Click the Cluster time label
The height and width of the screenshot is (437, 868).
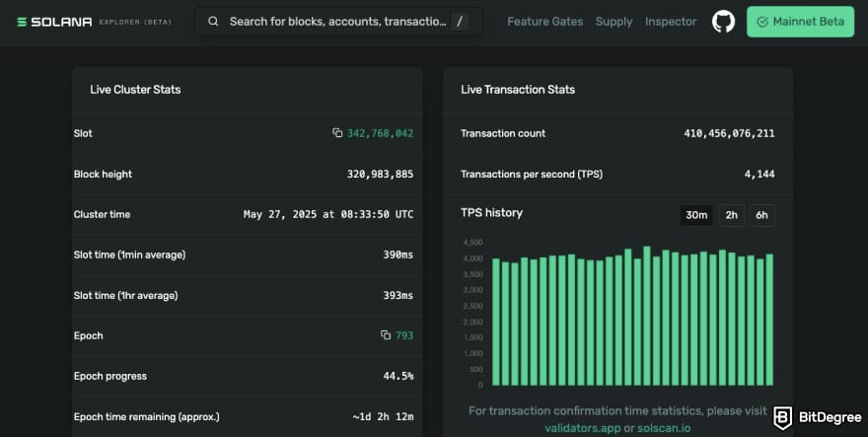click(102, 214)
